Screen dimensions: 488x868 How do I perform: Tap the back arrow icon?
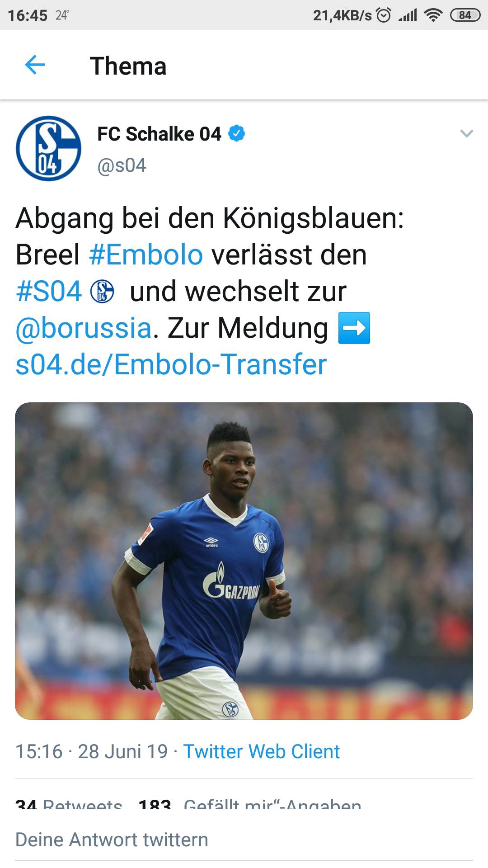[35, 65]
